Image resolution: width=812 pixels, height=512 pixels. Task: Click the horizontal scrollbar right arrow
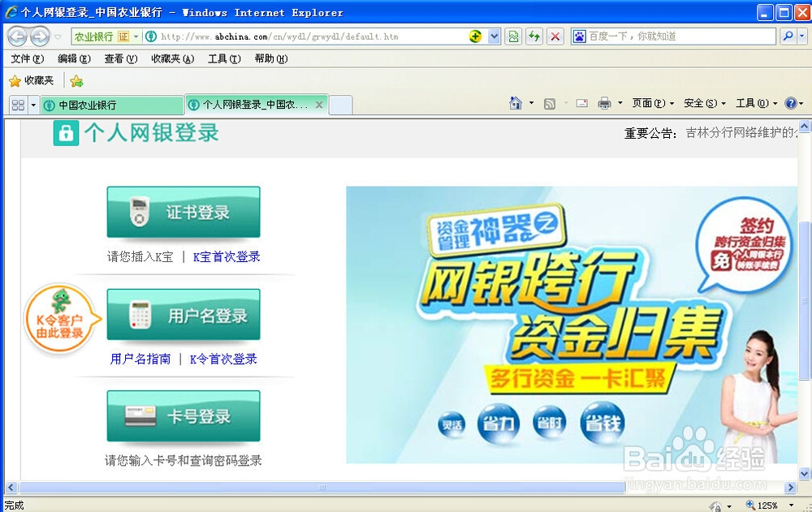[x=790, y=487]
